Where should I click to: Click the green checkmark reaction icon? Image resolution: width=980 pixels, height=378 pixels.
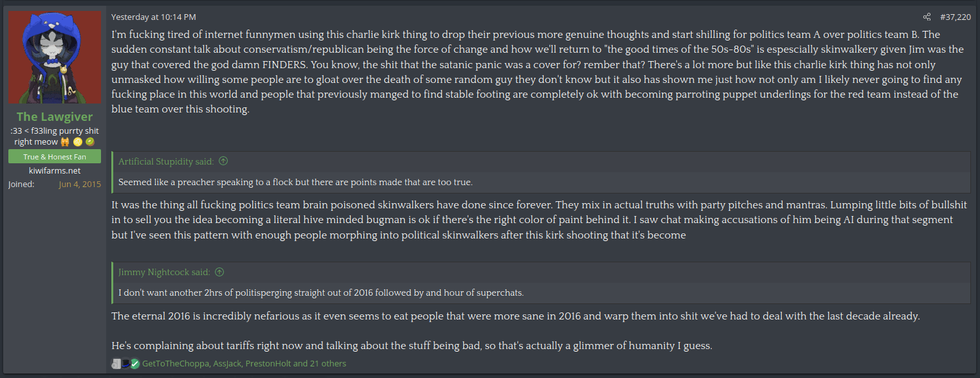pyautogui.click(x=134, y=364)
